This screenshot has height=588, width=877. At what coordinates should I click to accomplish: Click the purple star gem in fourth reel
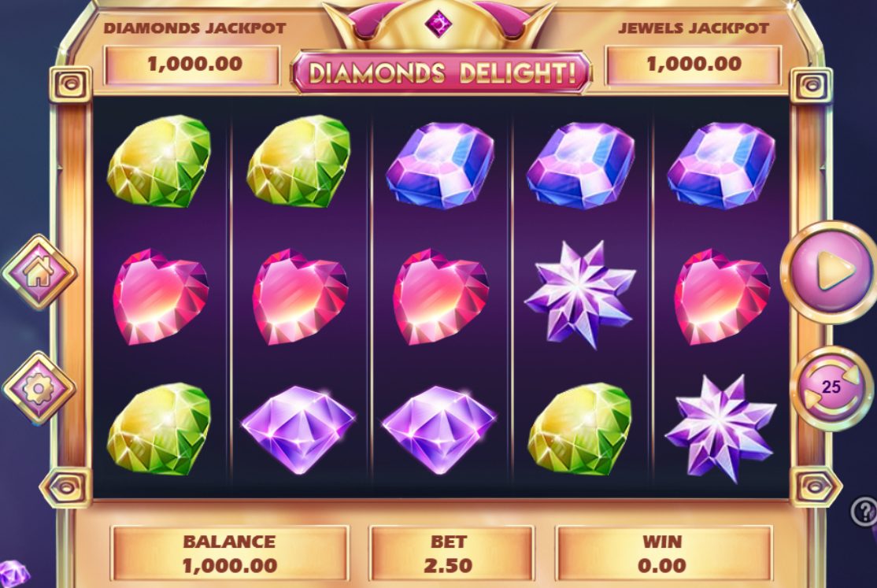580,294
